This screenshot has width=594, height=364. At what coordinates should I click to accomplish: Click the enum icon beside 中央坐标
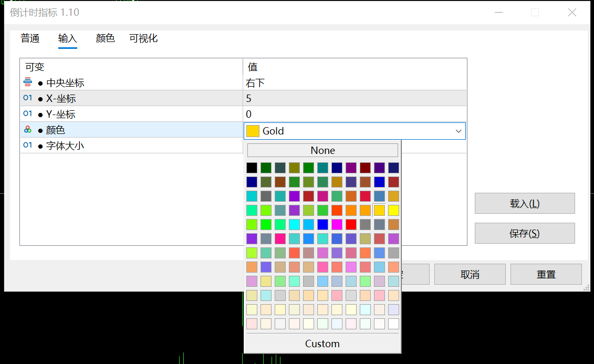point(28,82)
